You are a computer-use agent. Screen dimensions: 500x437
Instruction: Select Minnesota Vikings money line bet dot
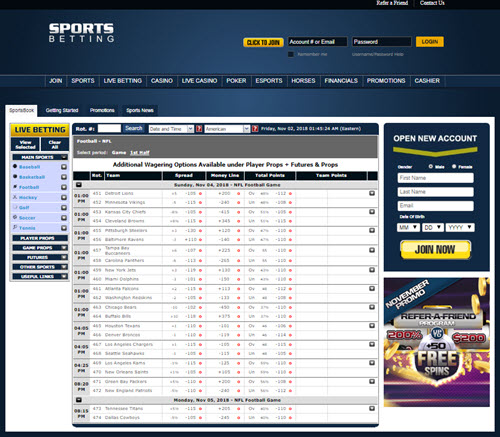(238, 203)
